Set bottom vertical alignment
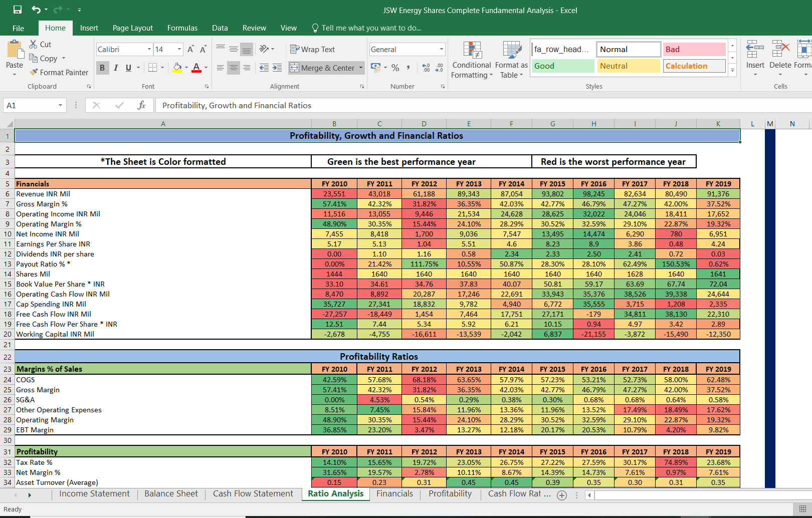The width and height of the screenshot is (812, 518). coord(247,49)
